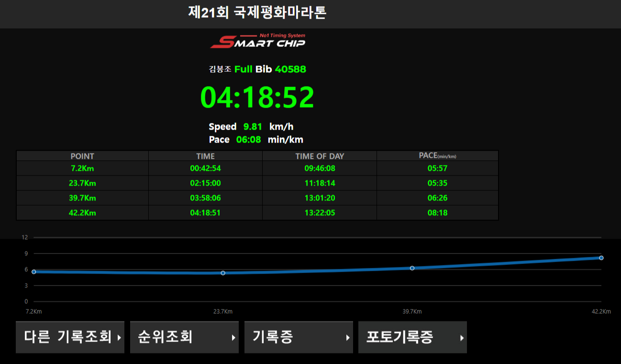The width and height of the screenshot is (621, 364).
Task: Click the 제21회 국제평화마라톤 title
Action: click(x=257, y=12)
